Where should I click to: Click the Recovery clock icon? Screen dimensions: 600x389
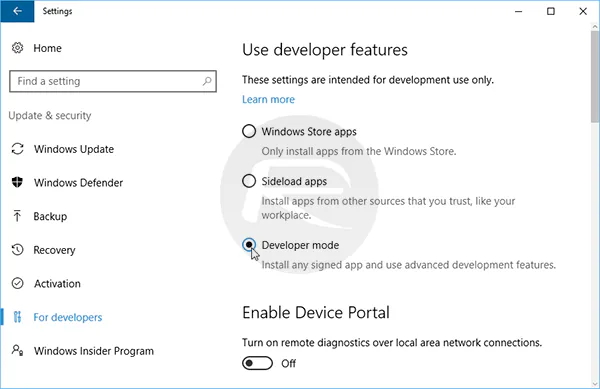(17, 250)
